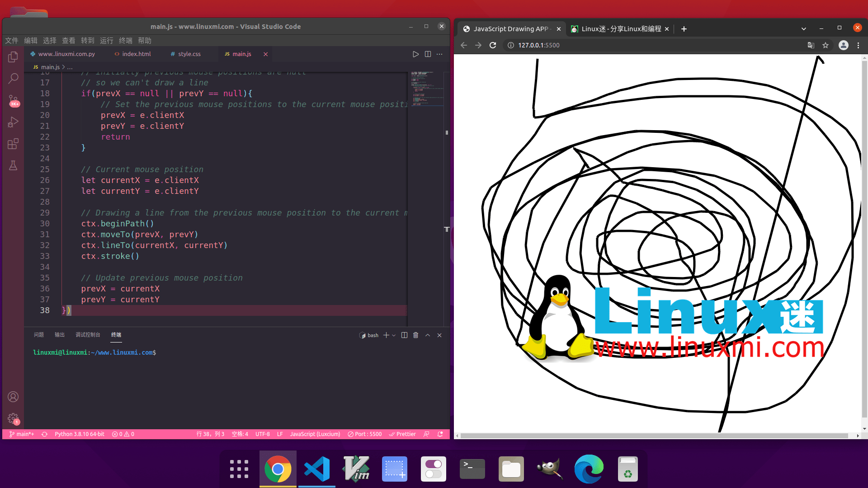Click the Prettier formatter in the status bar
This screenshot has width=868, height=488.
[x=402, y=434]
